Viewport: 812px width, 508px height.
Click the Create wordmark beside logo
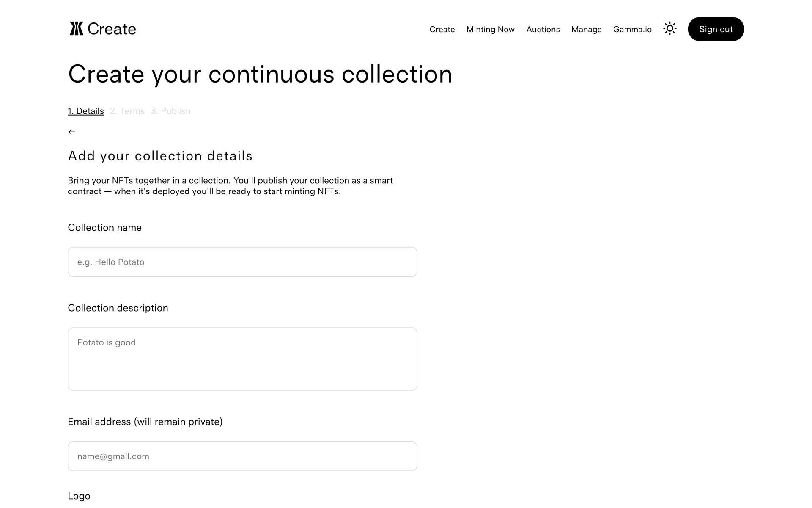(112, 29)
